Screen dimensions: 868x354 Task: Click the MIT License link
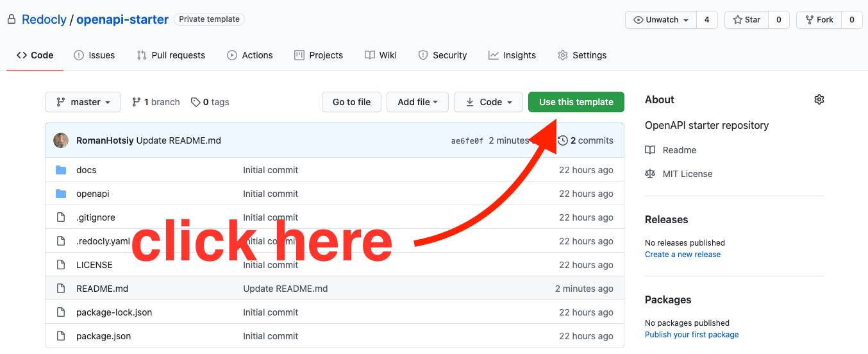pyautogui.click(x=687, y=174)
